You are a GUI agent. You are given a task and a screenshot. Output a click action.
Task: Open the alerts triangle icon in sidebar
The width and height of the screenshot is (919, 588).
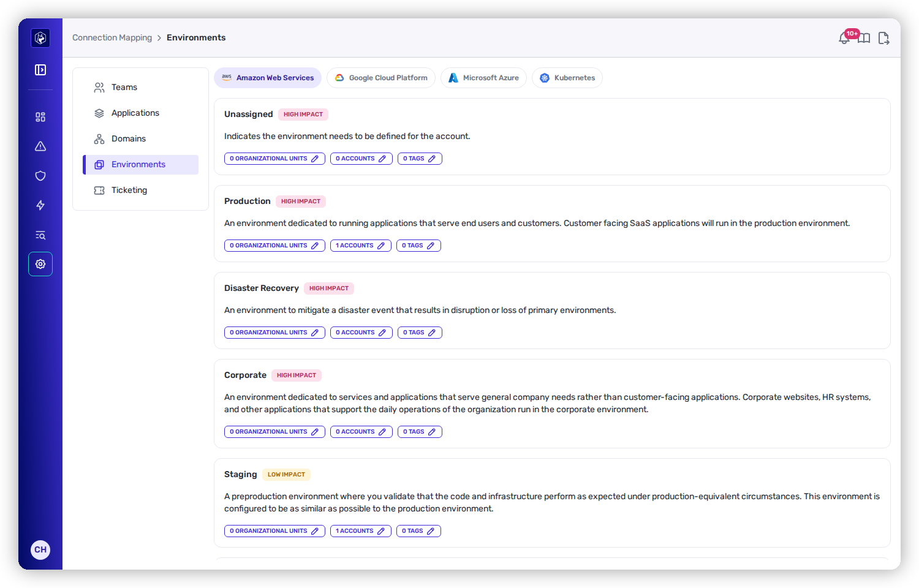[x=40, y=146]
